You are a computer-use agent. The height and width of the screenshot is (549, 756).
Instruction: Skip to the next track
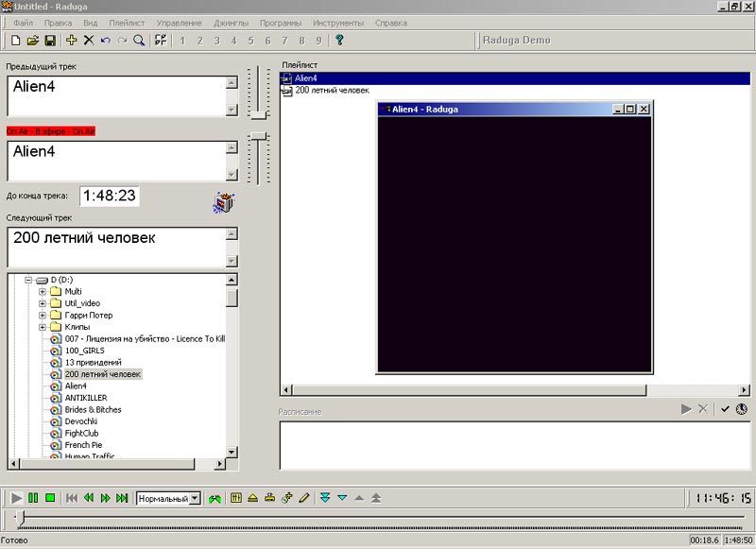122,498
